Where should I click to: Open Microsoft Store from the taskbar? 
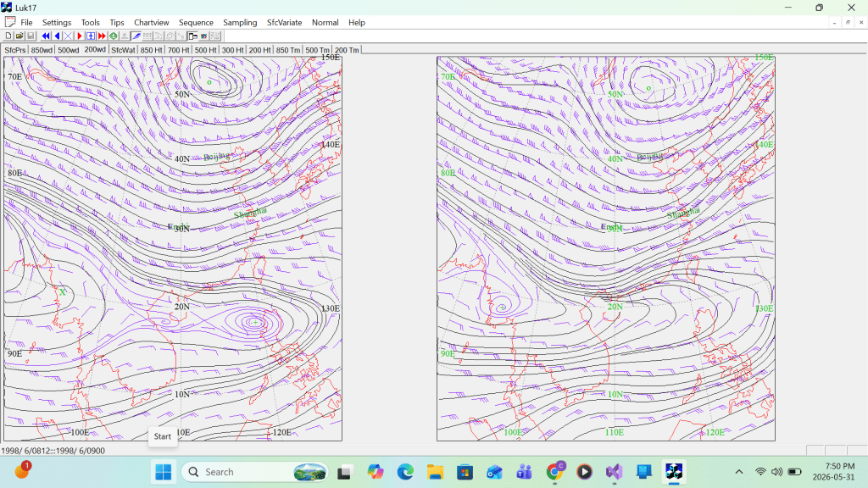click(x=465, y=472)
